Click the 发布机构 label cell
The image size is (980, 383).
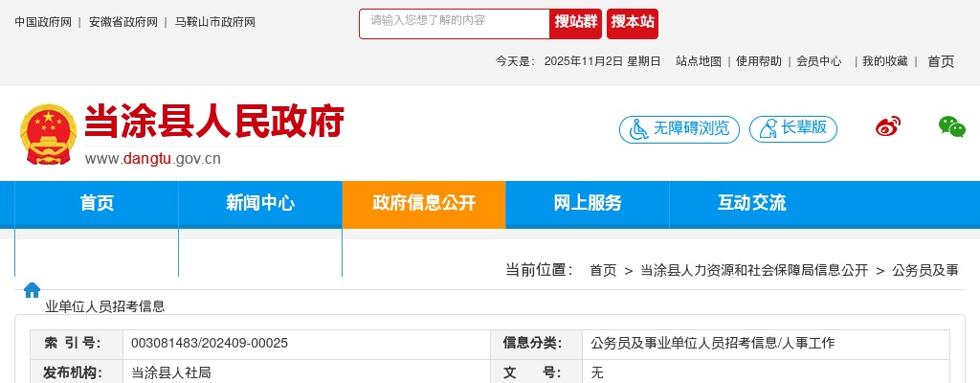(x=77, y=372)
